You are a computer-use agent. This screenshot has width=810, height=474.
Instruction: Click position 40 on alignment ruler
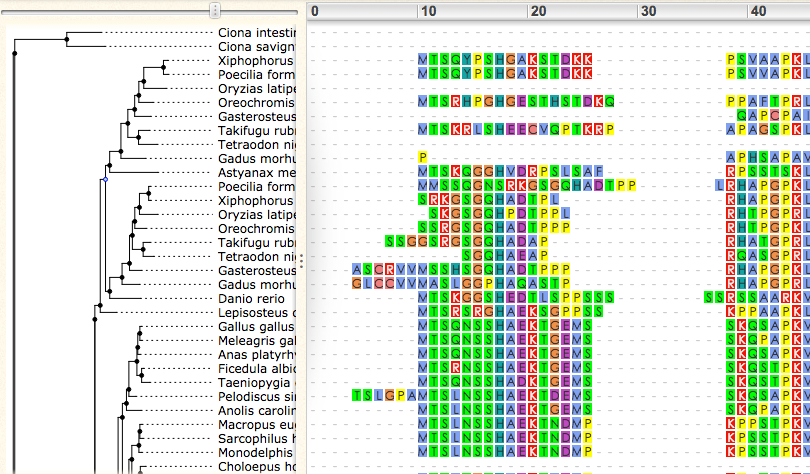[758, 11]
